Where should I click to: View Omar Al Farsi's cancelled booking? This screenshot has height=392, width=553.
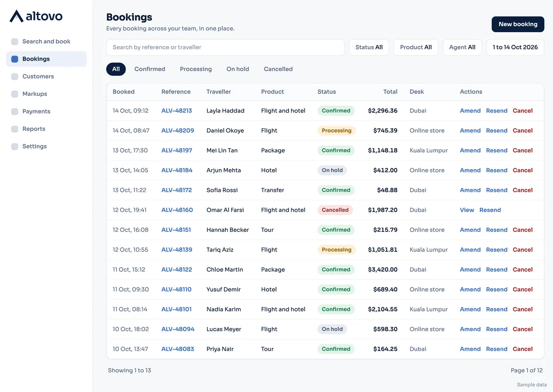pyautogui.click(x=467, y=210)
